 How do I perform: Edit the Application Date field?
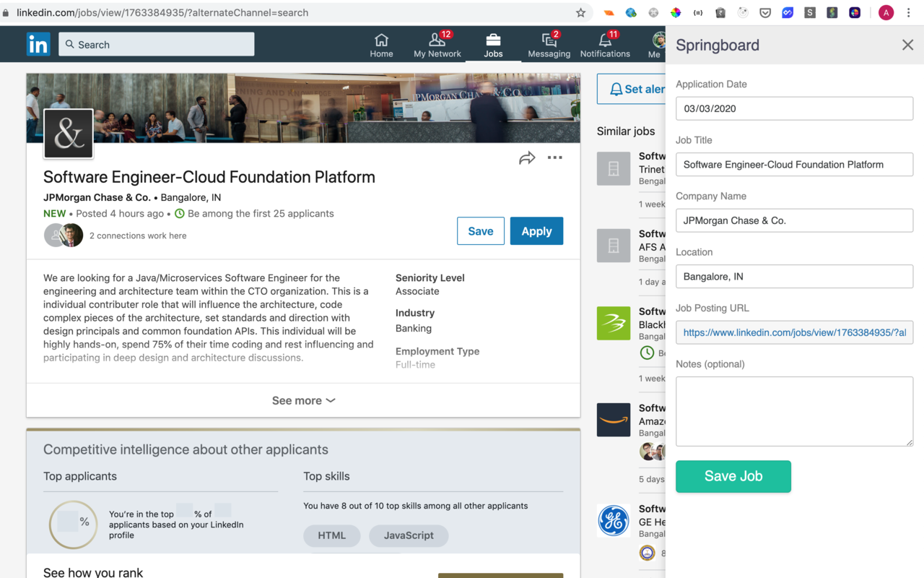coord(794,108)
